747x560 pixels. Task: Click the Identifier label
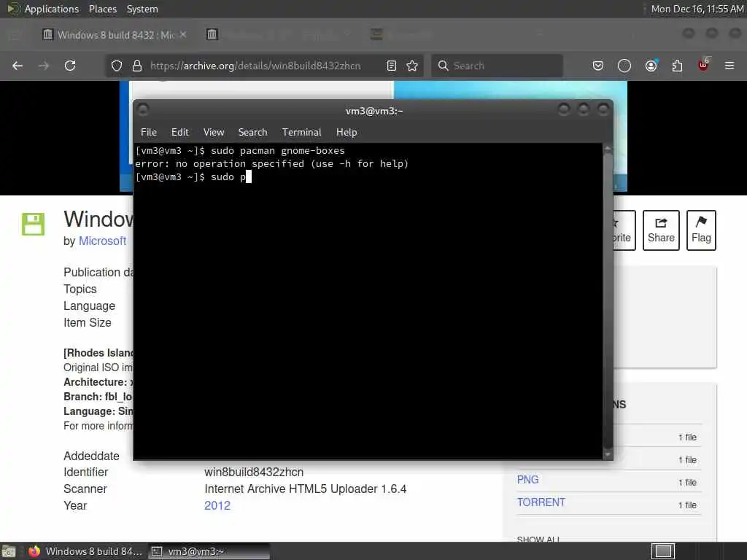coord(86,472)
